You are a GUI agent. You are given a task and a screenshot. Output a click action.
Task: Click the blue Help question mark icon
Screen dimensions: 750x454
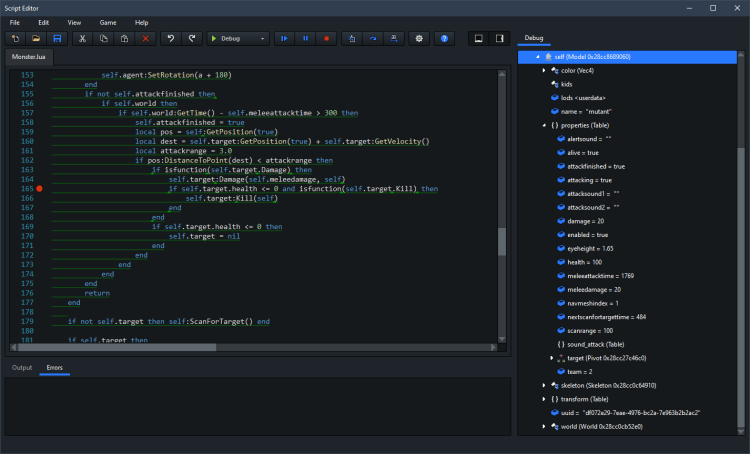click(444, 38)
